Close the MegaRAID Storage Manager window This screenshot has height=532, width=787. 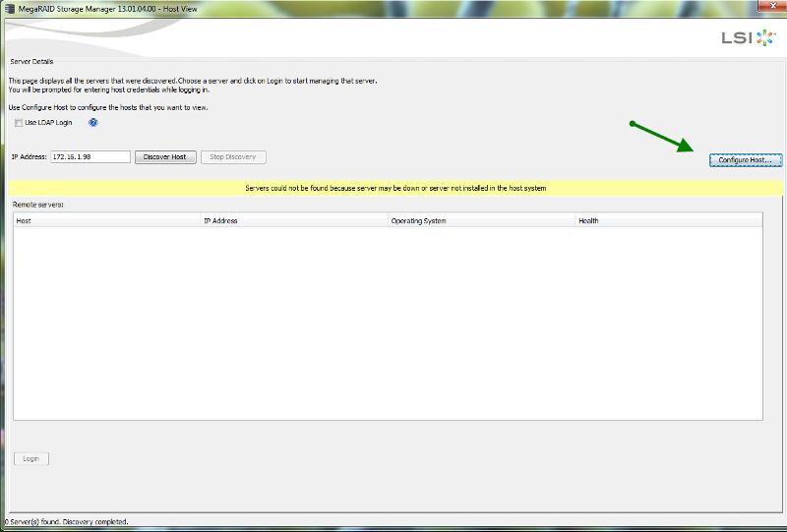773,5
